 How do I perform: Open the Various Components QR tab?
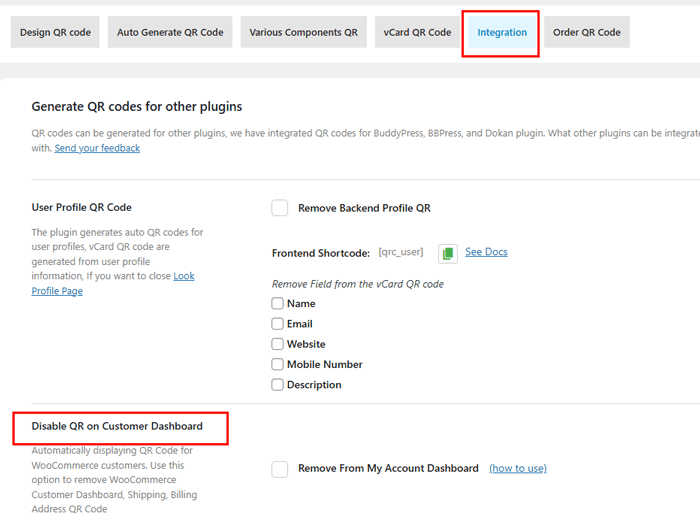click(x=303, y=32)
